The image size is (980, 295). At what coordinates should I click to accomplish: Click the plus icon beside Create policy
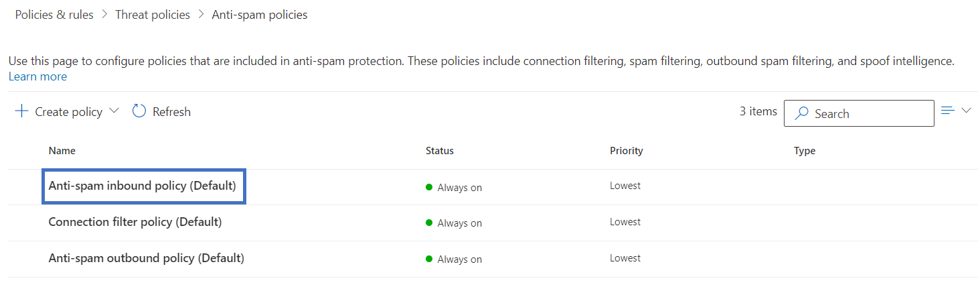[21, 111]
